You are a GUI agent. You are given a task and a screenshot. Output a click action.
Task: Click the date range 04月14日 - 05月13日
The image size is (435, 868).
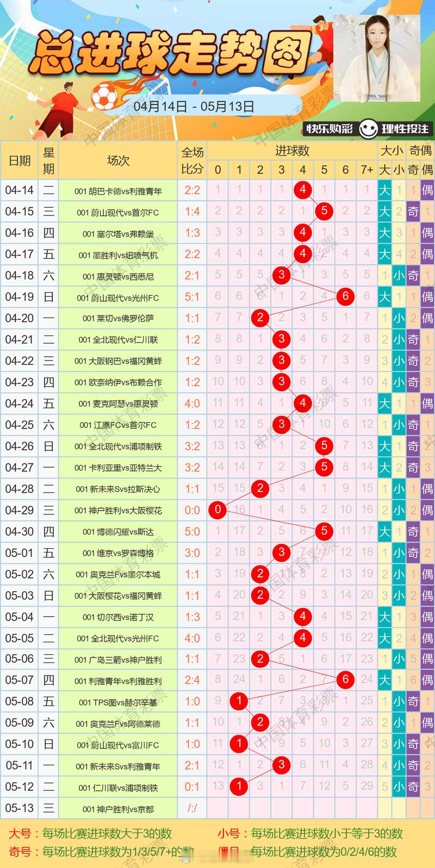point(194,107)
